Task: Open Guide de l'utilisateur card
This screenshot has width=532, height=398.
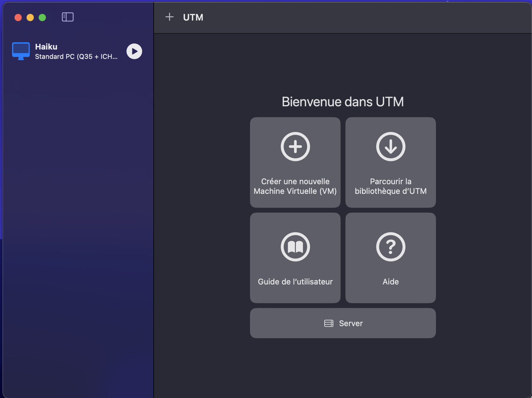Action: [295, 258]
